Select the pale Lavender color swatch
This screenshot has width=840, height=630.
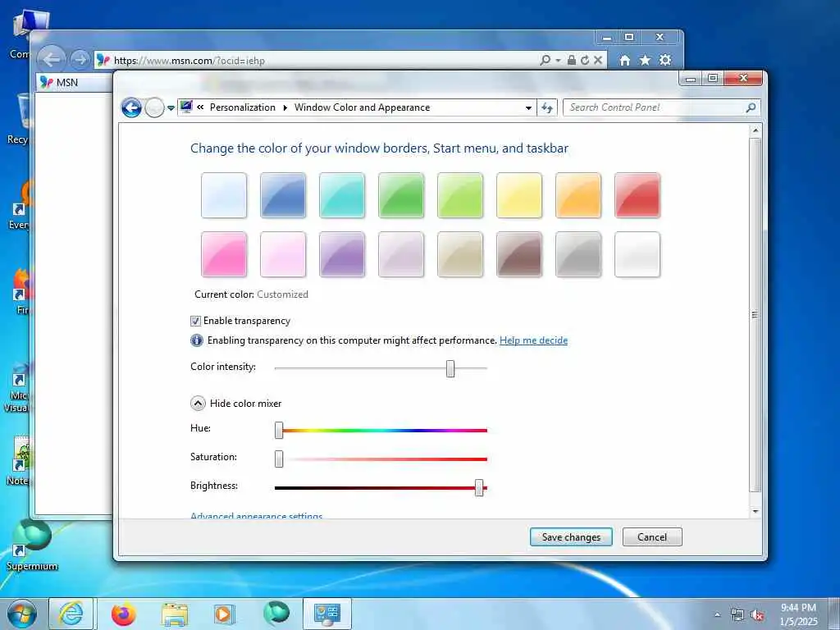click(400, 254)
